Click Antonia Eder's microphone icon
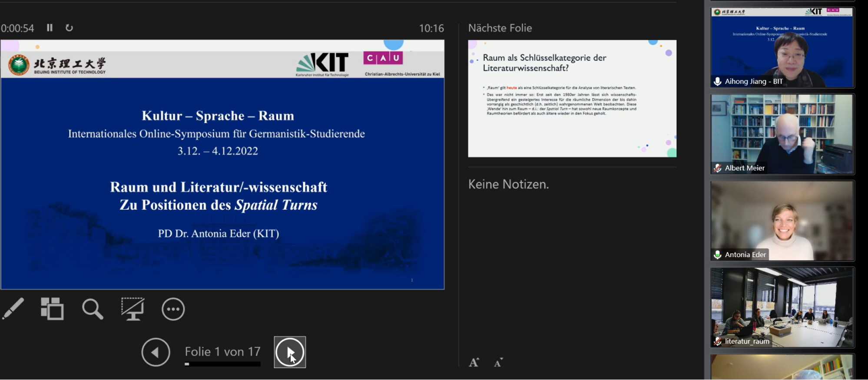This screenshot has width=868, height=380. pos(718,255)
